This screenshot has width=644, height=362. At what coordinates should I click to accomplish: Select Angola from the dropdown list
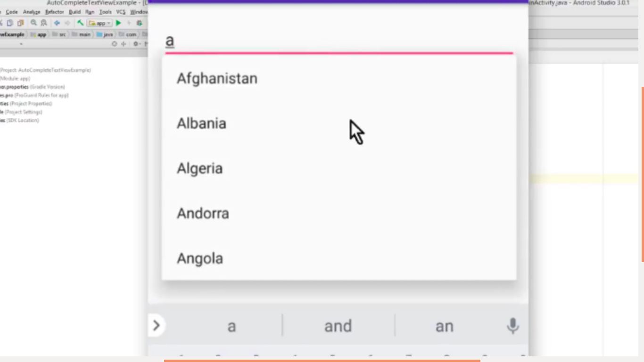pyautogui.click(x=339, y=258)
